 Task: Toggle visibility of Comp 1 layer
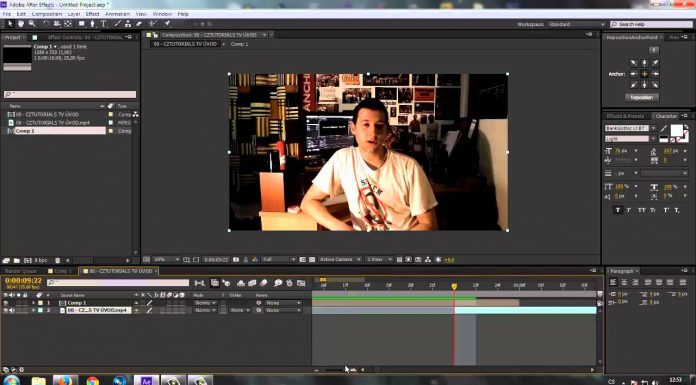pyautogui.click(x=6, y=303)
